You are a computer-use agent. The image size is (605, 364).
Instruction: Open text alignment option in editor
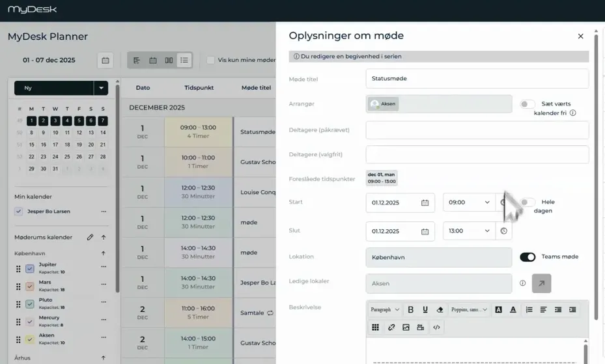(x=543, y=310)
